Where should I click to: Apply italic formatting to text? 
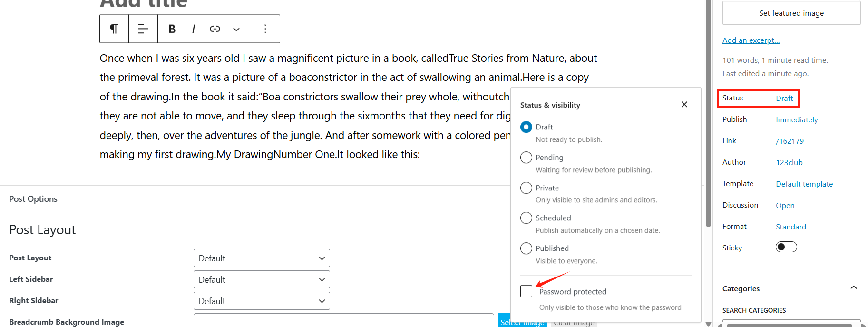tap(193, 29)
